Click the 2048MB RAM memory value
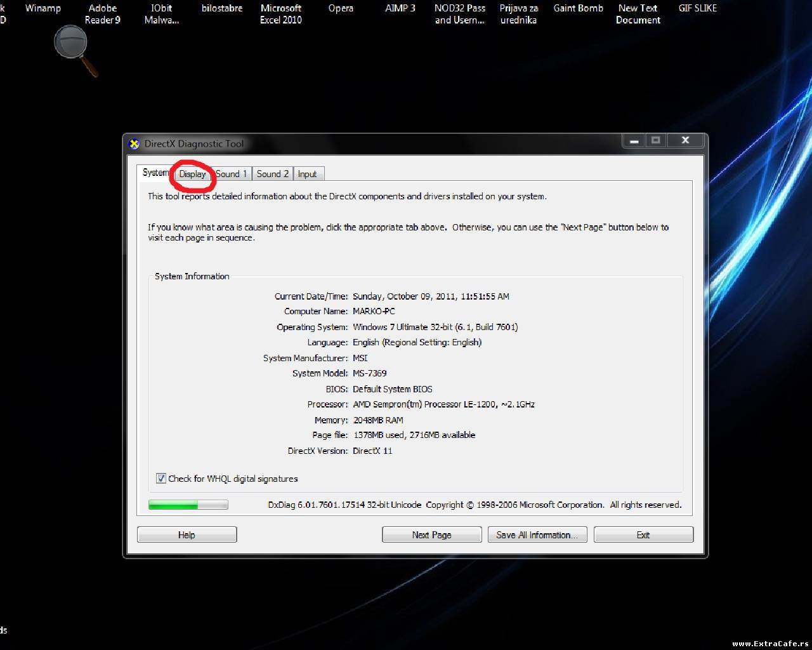 (378, 420)
